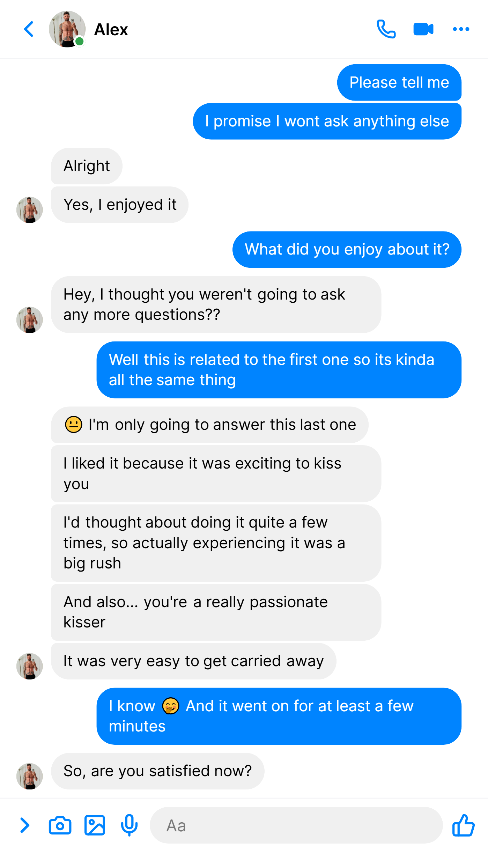Go back using the header arrow
The image size is (488, 868).
click(29, 29)
